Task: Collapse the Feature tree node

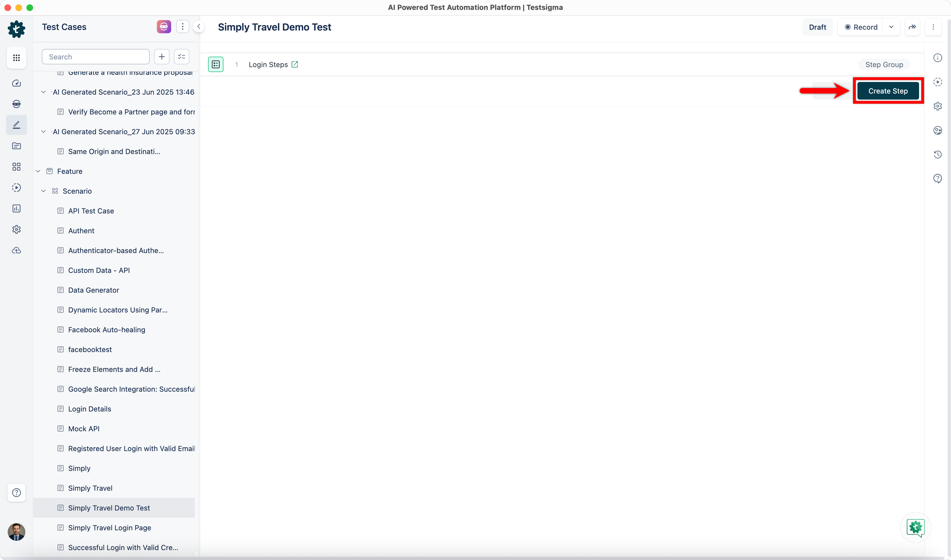Action: pyautogui.click(x=38, y=171)
